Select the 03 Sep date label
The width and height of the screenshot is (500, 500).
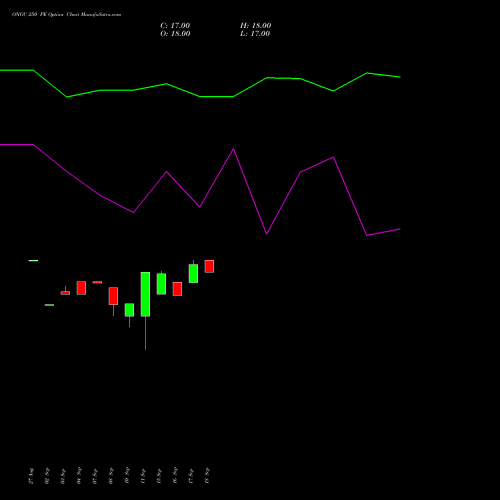63,476
